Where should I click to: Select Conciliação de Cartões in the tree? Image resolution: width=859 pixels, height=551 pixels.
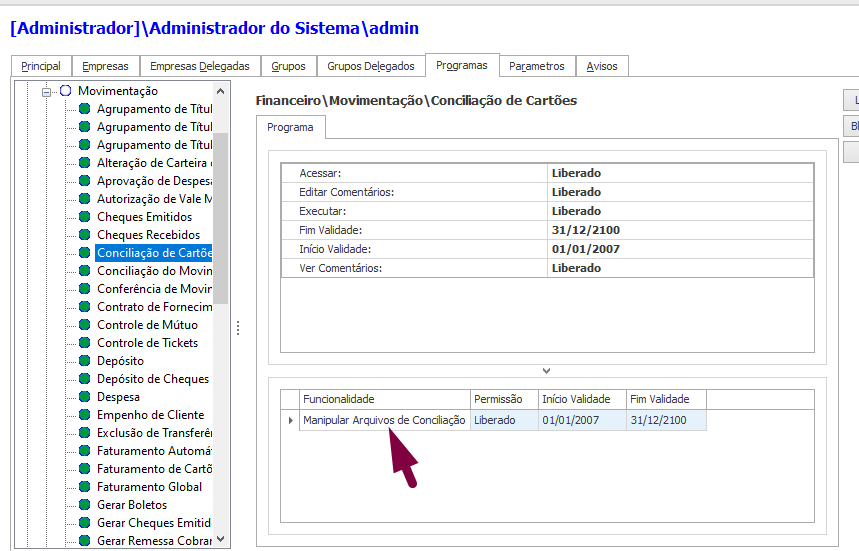[154, 253]
